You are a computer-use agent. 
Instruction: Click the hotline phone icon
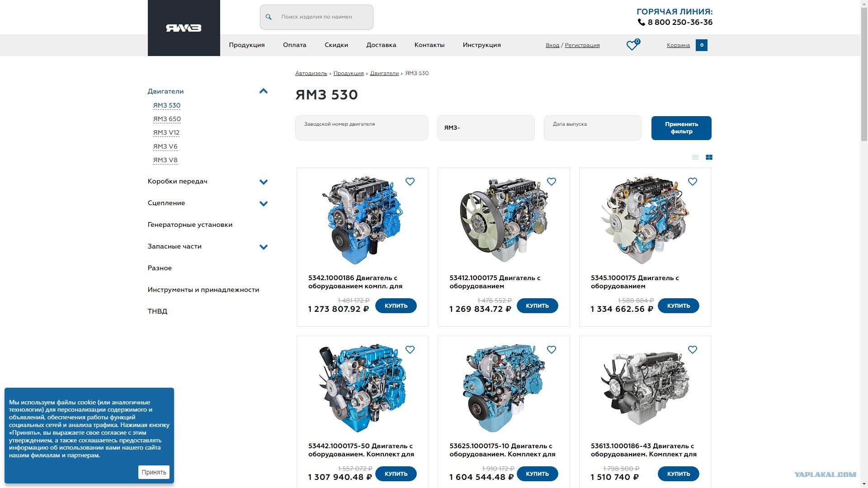(641, 22)
